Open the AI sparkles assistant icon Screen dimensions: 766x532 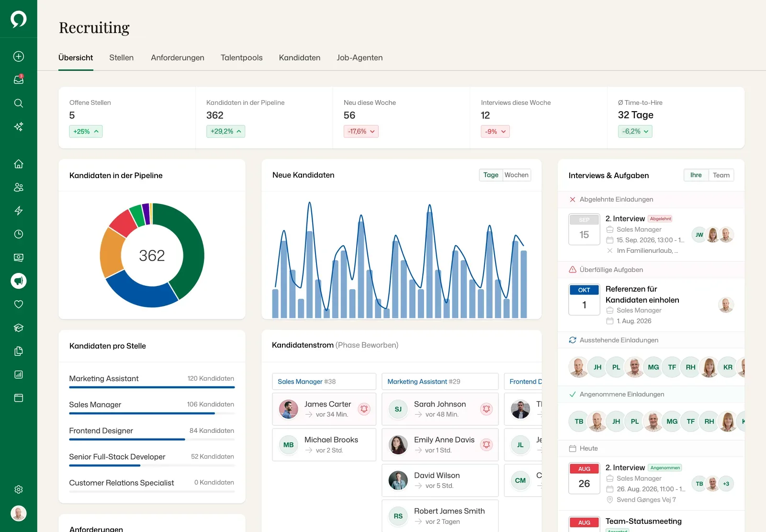pos(19,126)
